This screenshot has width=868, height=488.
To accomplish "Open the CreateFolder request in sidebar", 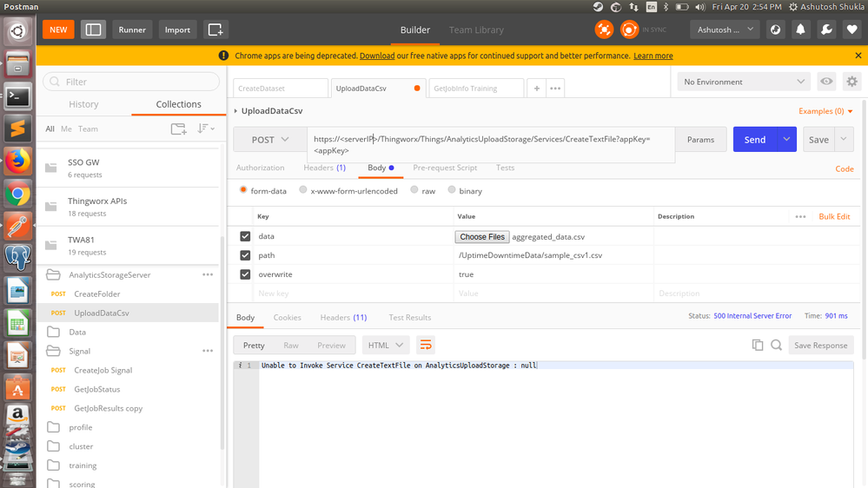I will (x=96, y=293).
